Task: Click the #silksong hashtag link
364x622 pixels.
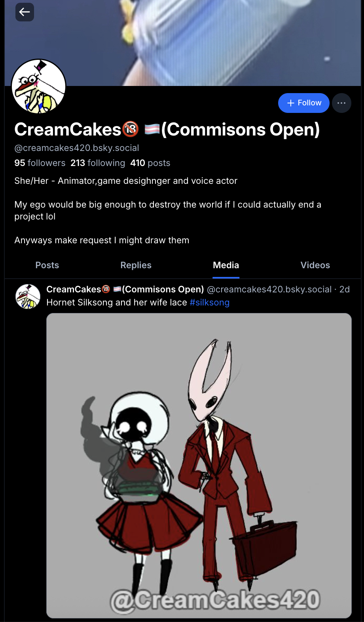Action: tap(210, 302)
